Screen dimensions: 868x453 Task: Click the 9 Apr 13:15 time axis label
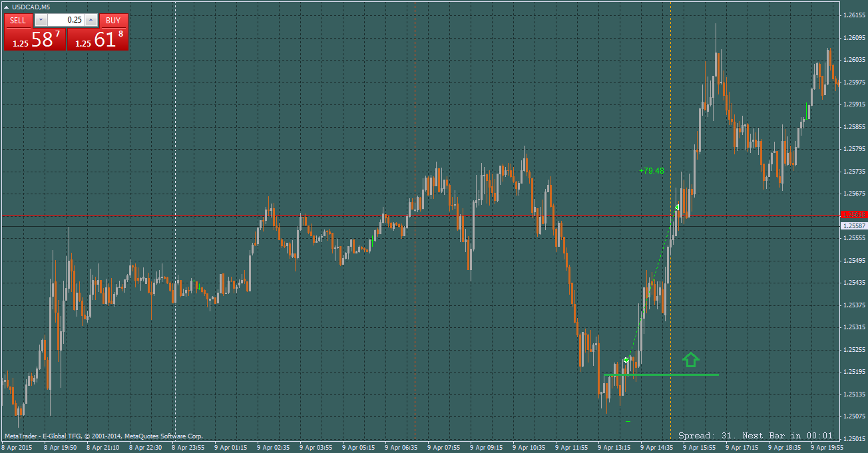point(614,448)
